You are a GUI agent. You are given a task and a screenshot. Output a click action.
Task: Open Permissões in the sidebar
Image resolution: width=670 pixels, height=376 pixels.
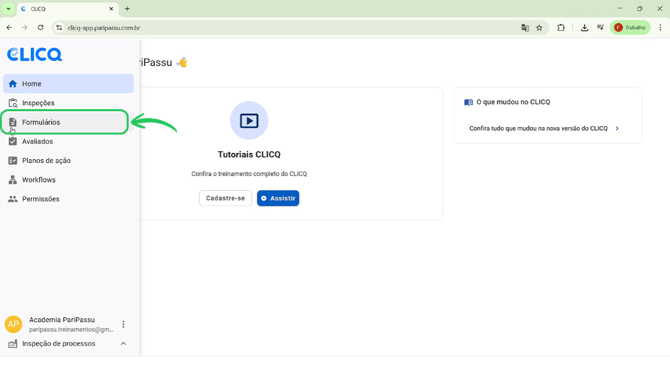[x=68, y=199]
